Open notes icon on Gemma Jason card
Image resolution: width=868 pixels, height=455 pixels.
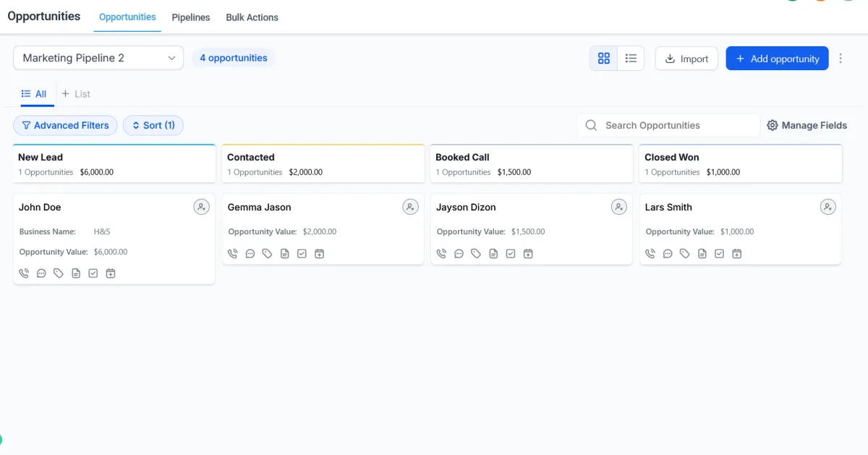pos(285,254)
